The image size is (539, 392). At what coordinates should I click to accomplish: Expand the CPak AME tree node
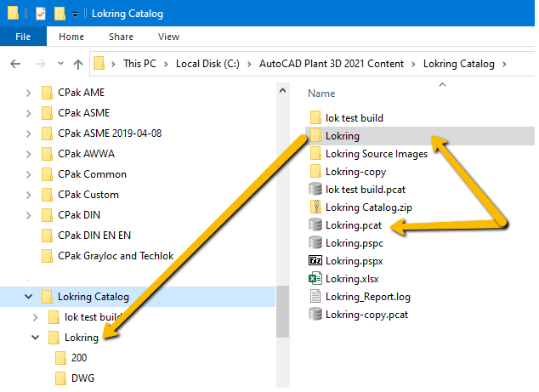[x=29, y=93]
